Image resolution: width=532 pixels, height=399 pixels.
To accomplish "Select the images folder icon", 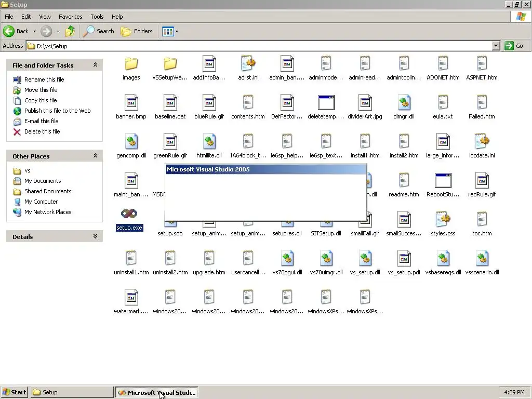I will pyautogui.click(x=131, y=63).
